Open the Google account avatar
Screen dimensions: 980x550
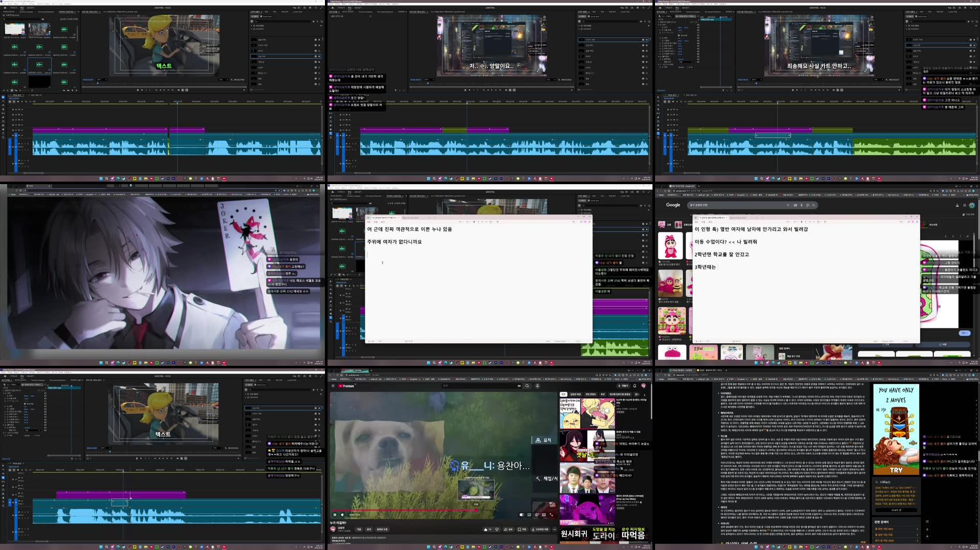972,205
